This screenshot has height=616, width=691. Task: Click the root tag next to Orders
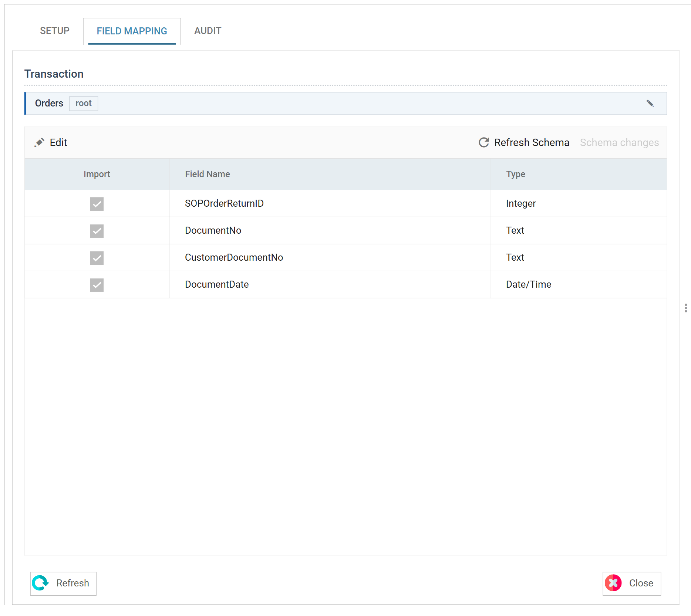84,104
